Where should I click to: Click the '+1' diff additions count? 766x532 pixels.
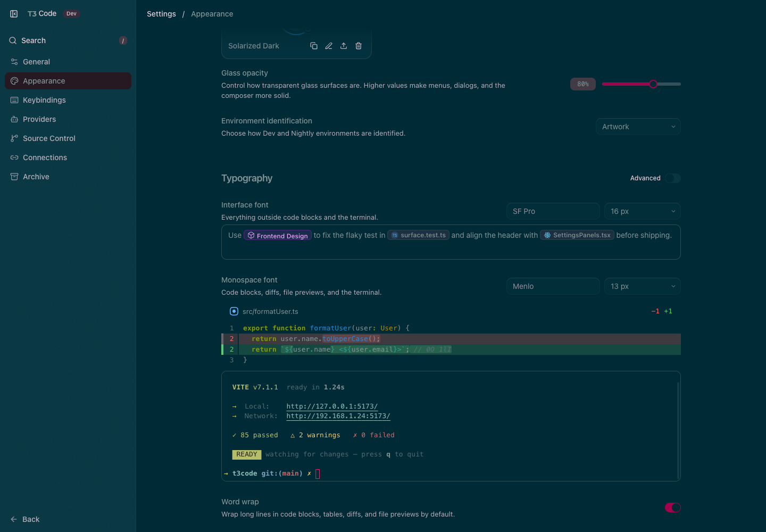668,311
